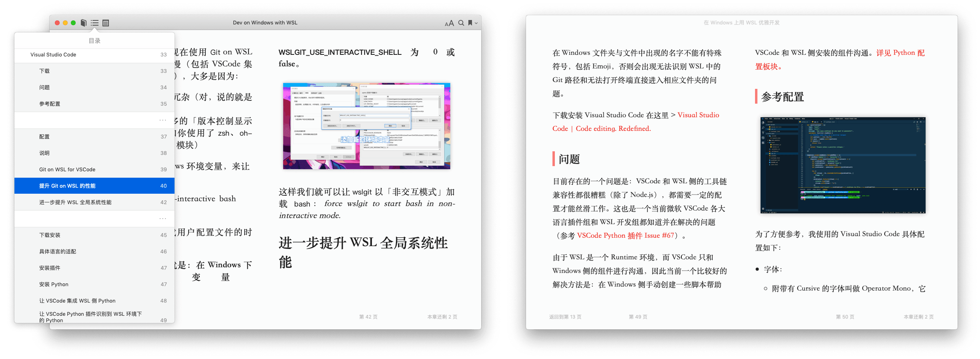Jump to Git on WSL for VSCode
Viewport: 980px width, 359px height.
pyautogui.click(x=94, y=170)
